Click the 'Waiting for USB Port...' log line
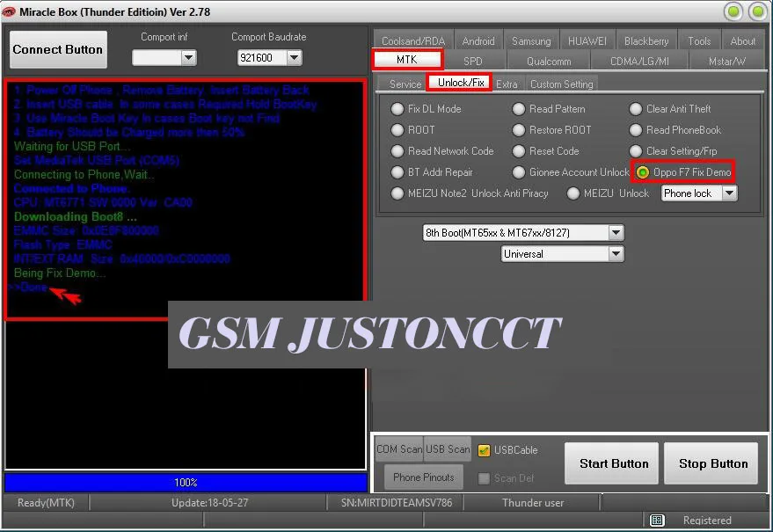 point(72,147)
